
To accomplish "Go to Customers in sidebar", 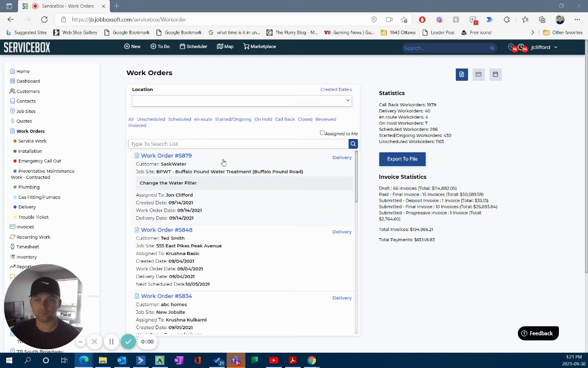I will (x=24, y=91).
